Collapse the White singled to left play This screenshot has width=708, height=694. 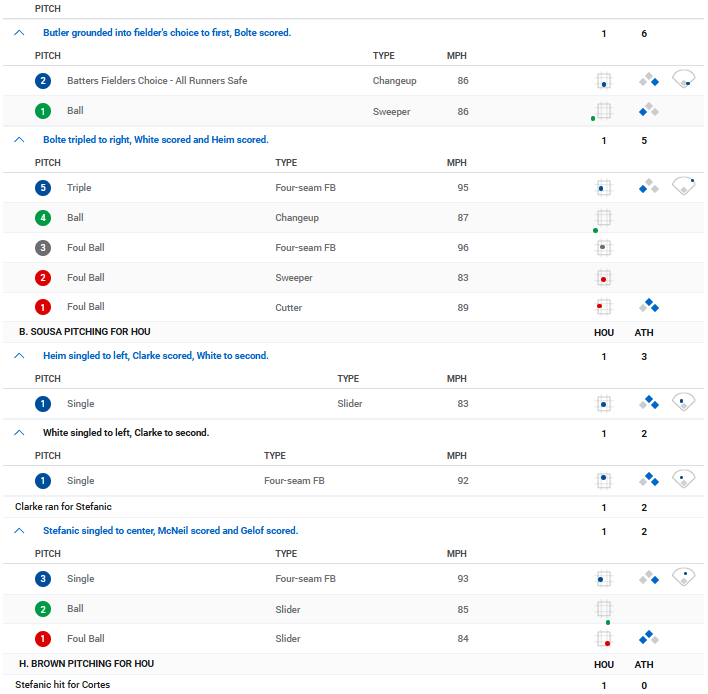click(x=19, y=433)
